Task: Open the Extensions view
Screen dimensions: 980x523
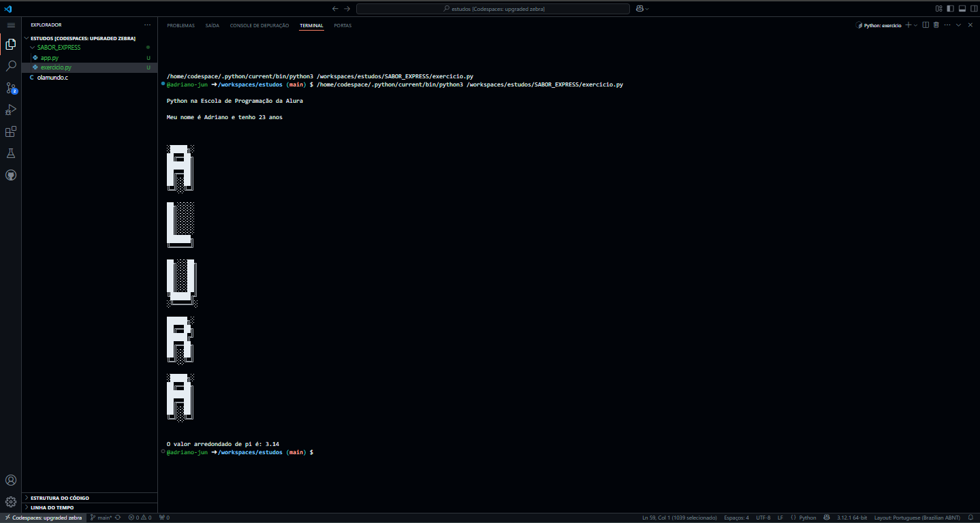Action: pyautogui.click(x=10, y=131)
